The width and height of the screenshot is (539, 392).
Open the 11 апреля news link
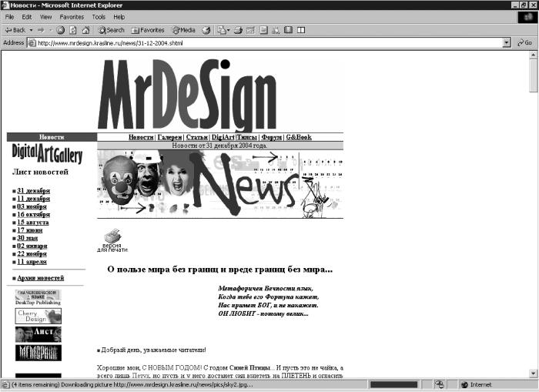click(32, 262)
